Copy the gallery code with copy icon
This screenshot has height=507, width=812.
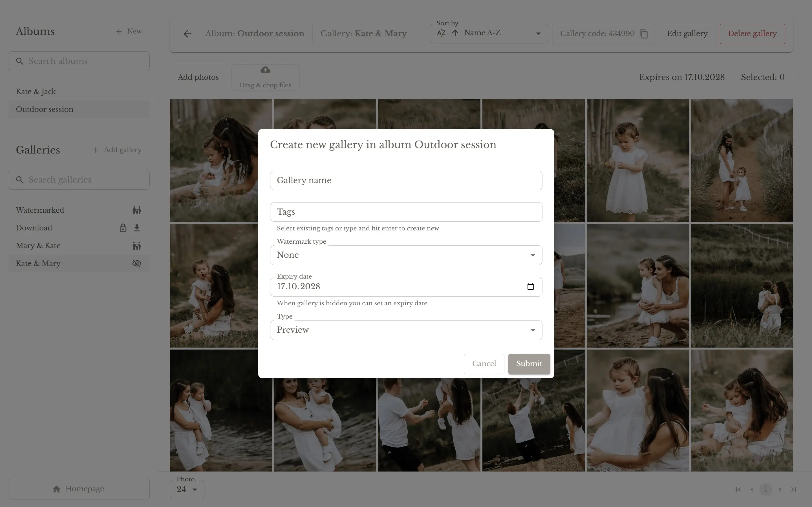(x=644, y=34)
